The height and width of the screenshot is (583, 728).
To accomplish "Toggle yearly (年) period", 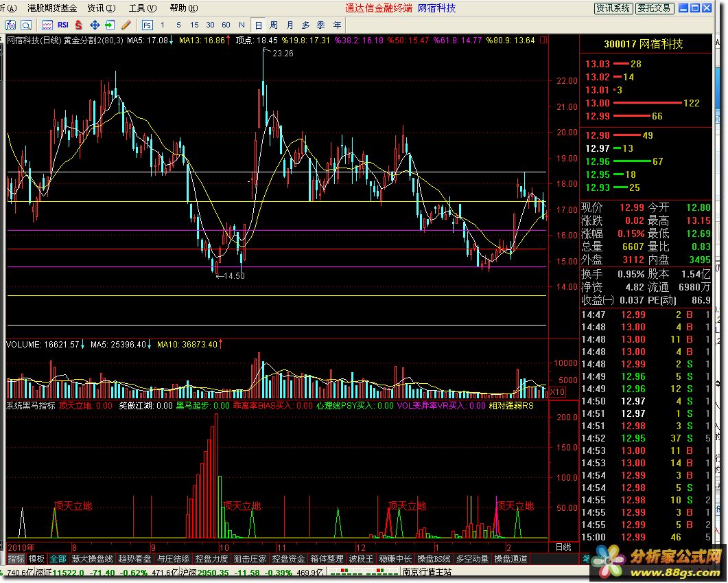I will click(x=338, y=25).
